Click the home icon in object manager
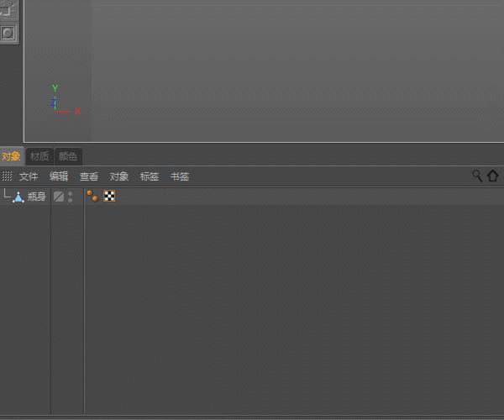Image resolution: width=504 pixels, height=420 pixels. point(493,176)
